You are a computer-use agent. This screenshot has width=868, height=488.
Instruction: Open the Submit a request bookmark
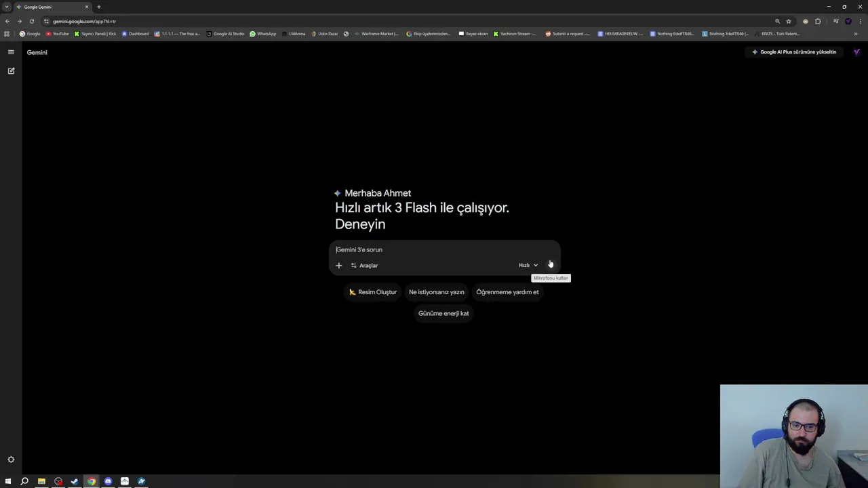pos(568,34)
